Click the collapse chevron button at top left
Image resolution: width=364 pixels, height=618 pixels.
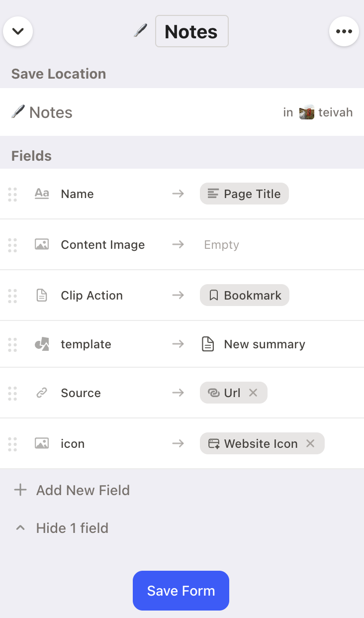18,31
